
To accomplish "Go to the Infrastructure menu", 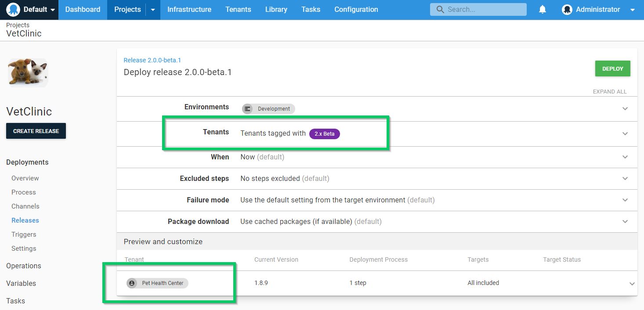I will tap(189, 10).
